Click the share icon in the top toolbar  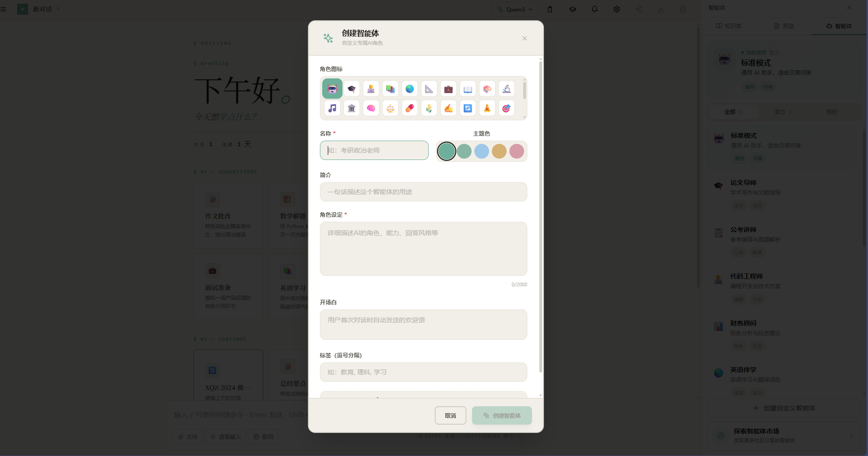pos(639,9)
